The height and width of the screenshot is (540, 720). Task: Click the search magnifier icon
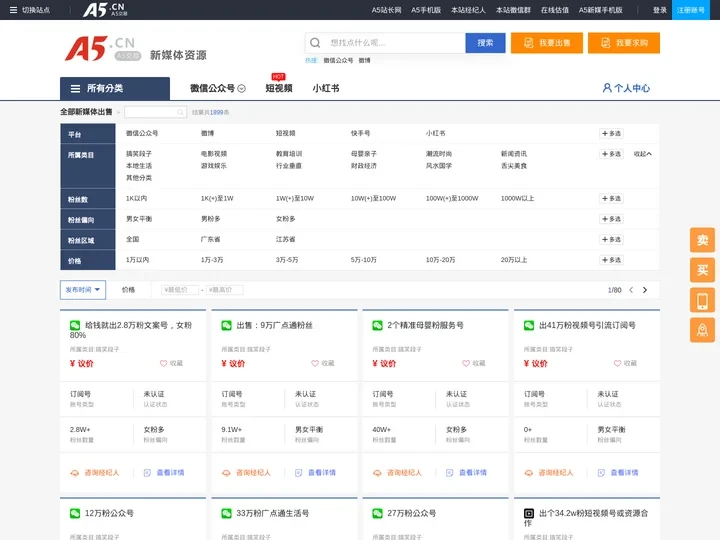point(315,43)
